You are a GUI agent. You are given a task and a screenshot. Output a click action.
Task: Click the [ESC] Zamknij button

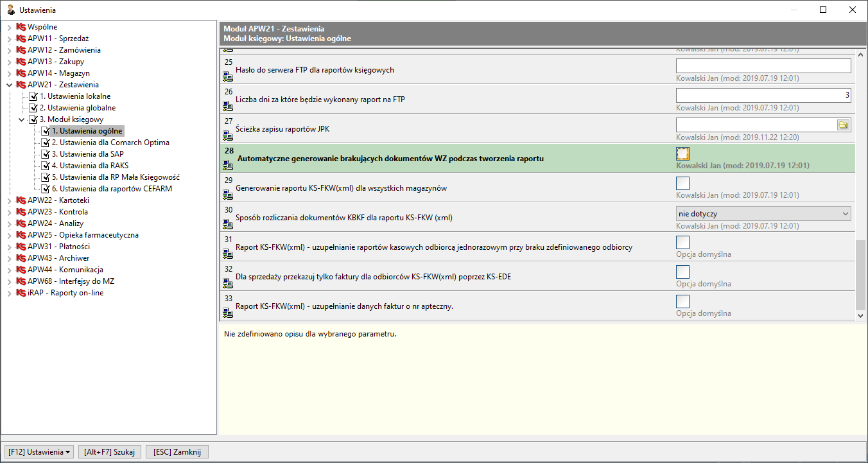click(177, 452)
